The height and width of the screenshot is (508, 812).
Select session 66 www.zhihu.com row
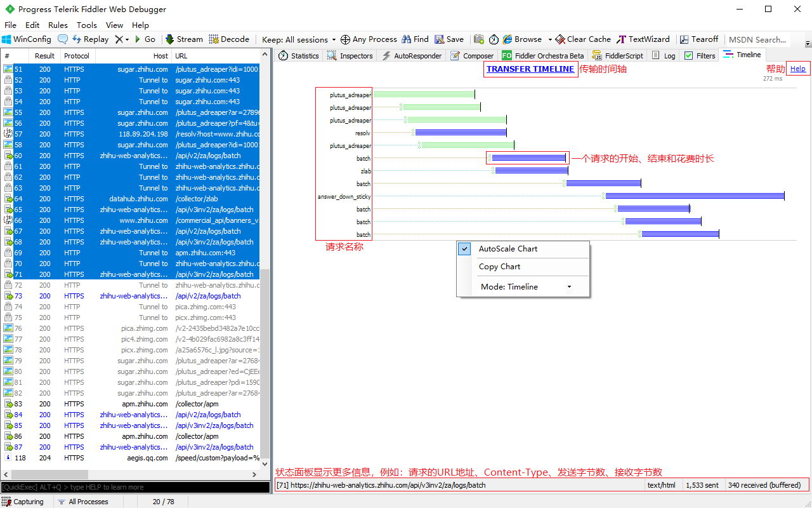click(131, 220)
